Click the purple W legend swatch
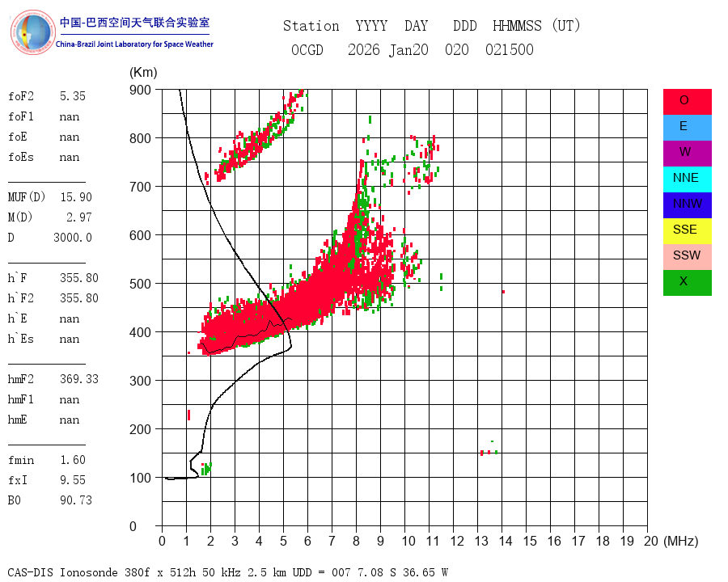This screenshot has height=582, width=728. coord(687,153)
